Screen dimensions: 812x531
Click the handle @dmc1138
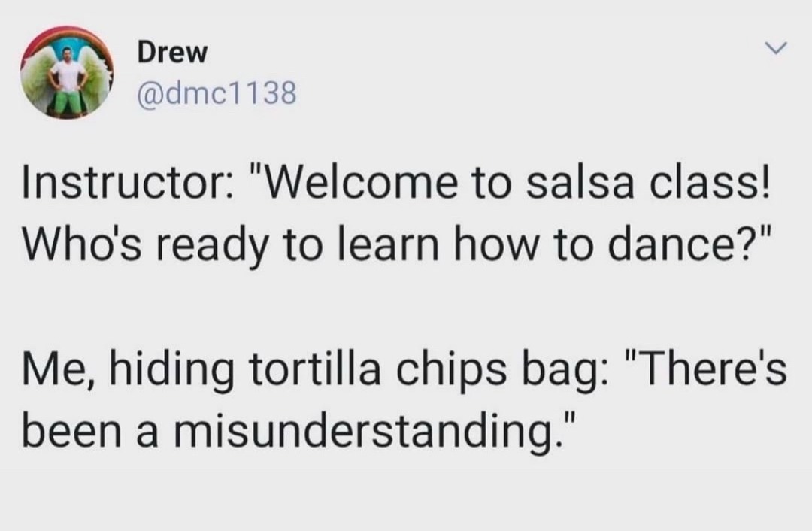[222, 92]
